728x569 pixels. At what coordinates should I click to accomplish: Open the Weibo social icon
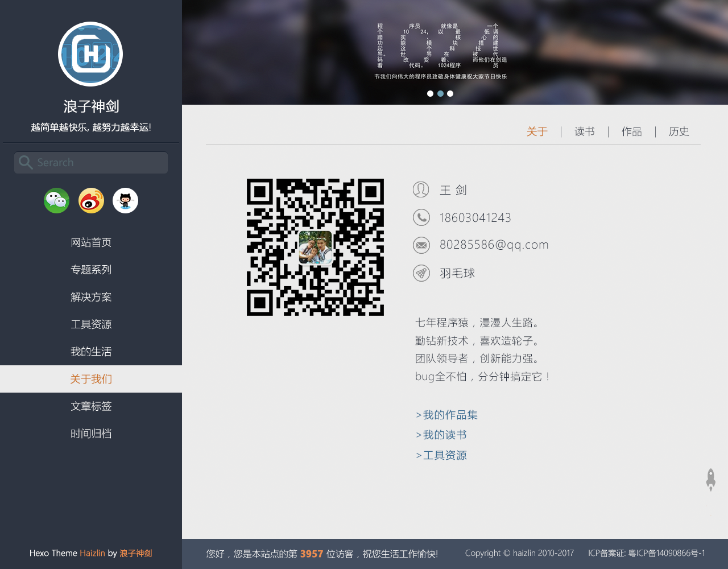coord(91,201)
